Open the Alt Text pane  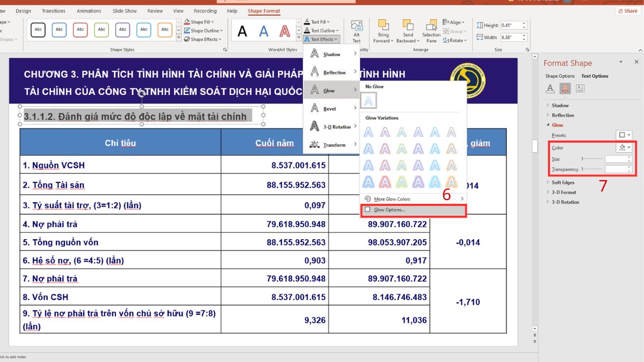(x=356, y=31)
